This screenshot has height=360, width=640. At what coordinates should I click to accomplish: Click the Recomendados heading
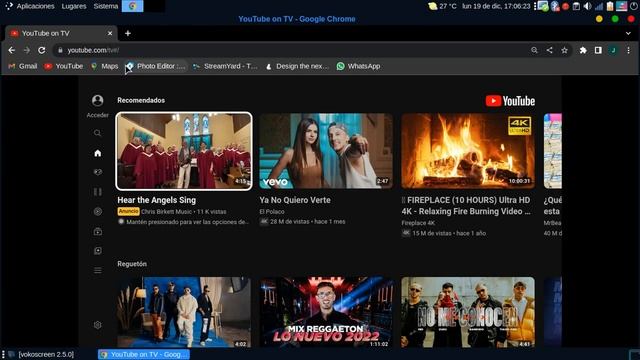pos(141,100)
